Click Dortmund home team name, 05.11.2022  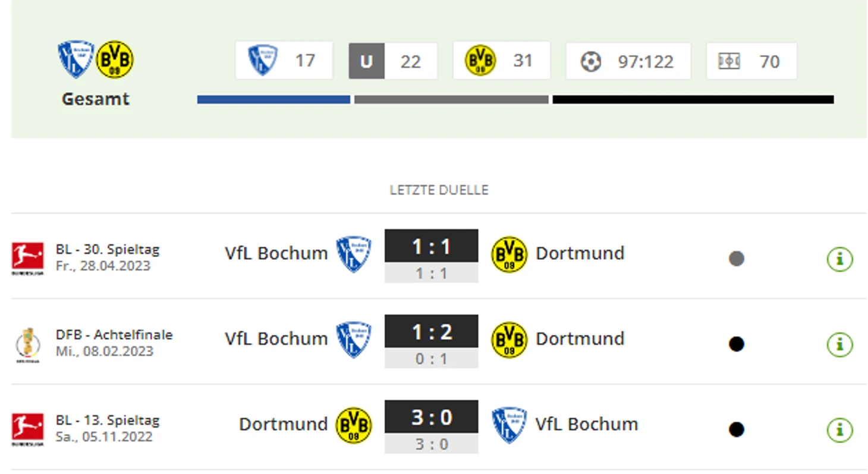pos(283,424)
